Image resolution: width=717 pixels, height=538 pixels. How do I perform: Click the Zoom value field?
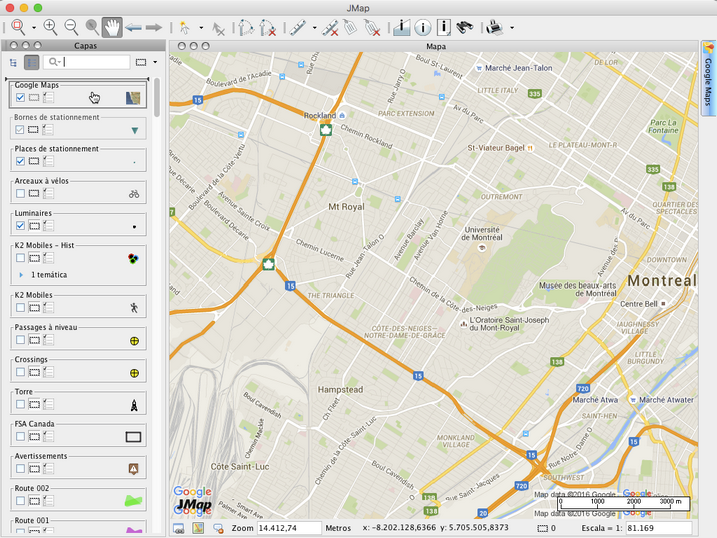(x=289, y=528)
